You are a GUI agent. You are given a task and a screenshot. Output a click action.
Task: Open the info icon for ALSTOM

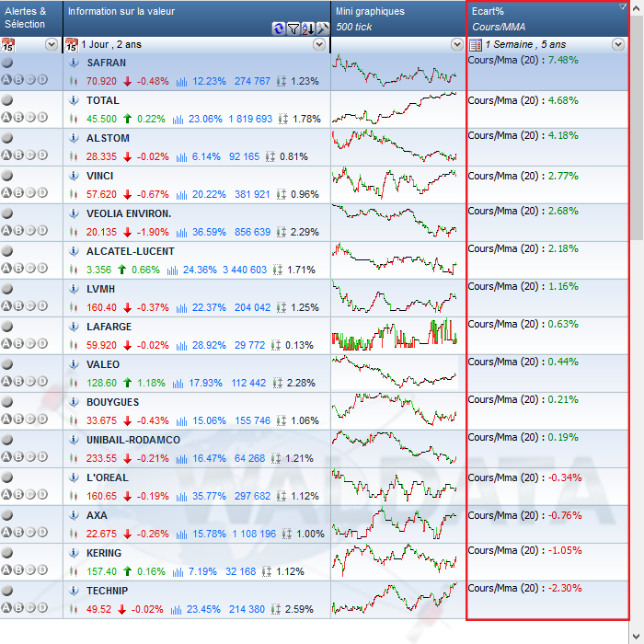coord(74,138)
